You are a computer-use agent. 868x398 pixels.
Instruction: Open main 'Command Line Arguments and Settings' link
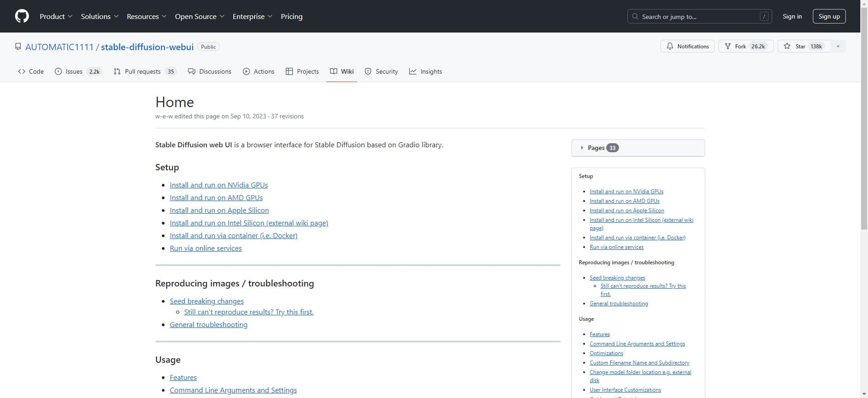coord(233,390)
